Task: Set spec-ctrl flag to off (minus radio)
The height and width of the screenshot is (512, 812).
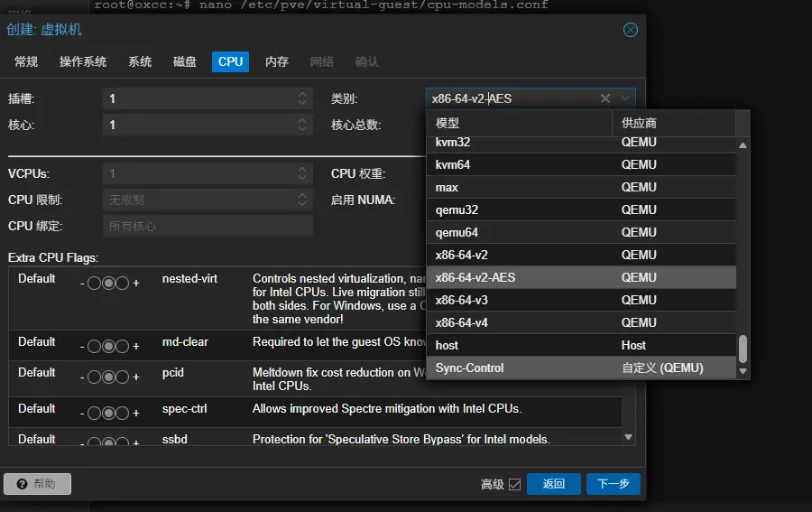Action: tap(94, 413)
